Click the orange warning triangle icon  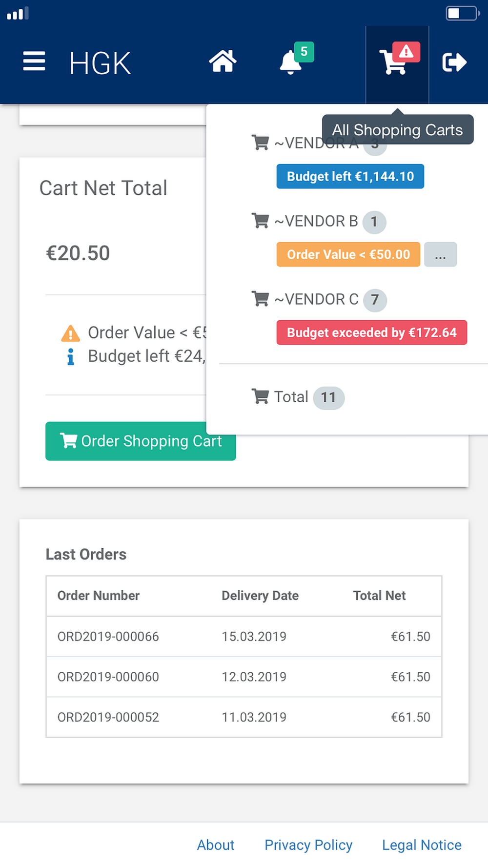point(71,333)
